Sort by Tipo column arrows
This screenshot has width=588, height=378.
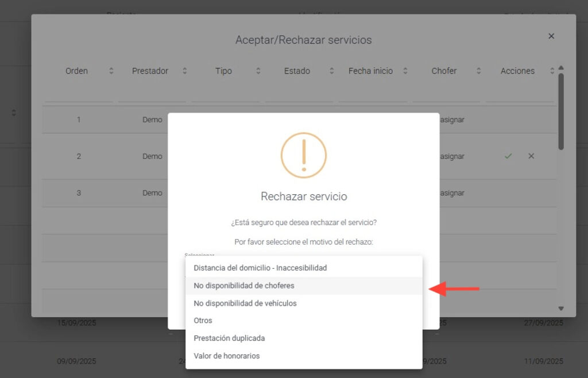(258, 71)
